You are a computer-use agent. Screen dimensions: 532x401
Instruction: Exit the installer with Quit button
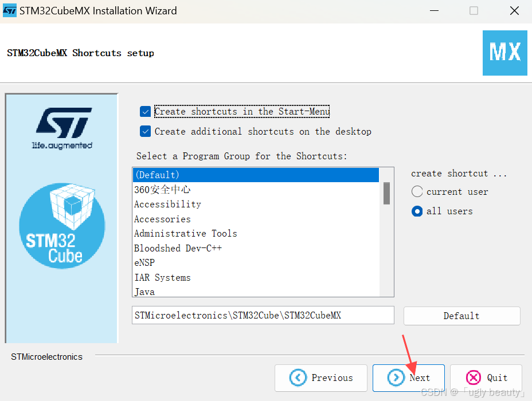coord(486,378)
